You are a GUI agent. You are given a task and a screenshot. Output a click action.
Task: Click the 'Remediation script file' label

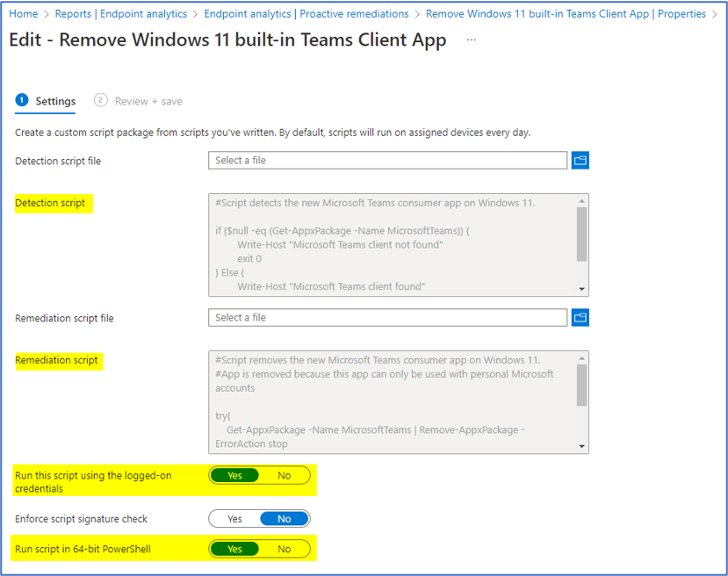(64, 319)
